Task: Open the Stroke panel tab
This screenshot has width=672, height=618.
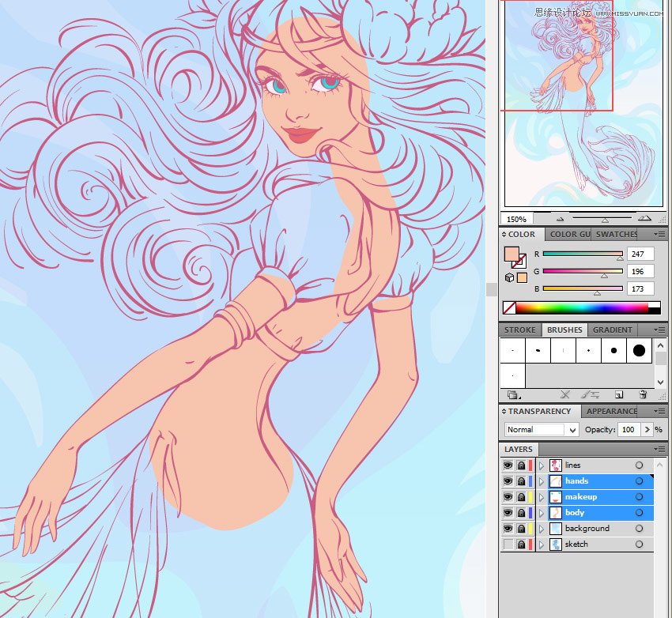Action: (520, 330)
